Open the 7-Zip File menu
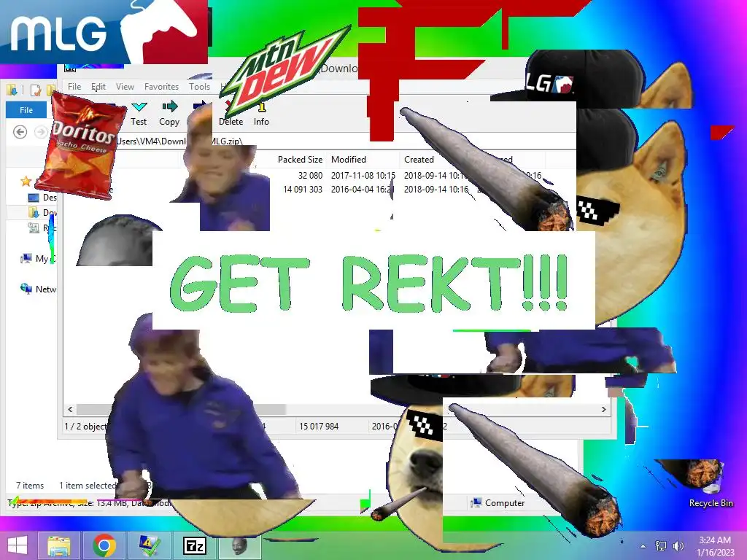The width and height of the screenshot is (747, 560). tap(74, 87)
